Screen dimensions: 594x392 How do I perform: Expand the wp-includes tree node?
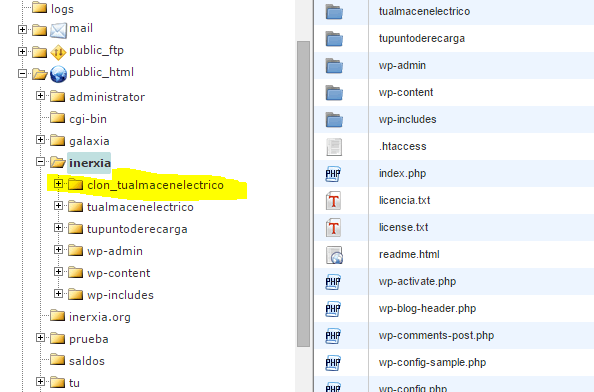coord(58,294)
